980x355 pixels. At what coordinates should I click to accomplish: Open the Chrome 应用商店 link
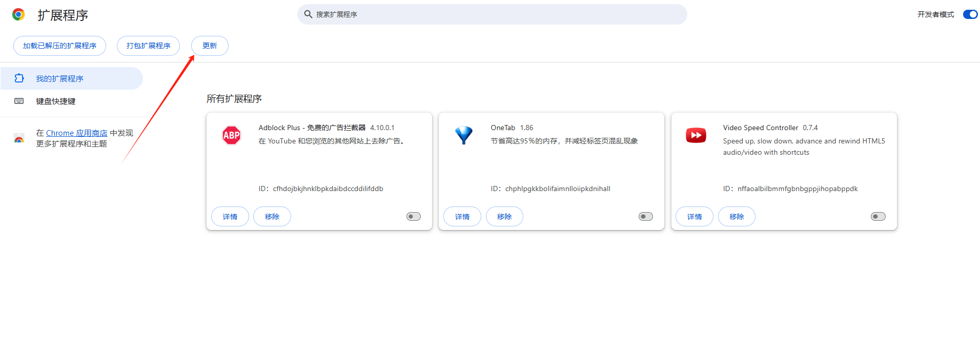coord(77,133)
